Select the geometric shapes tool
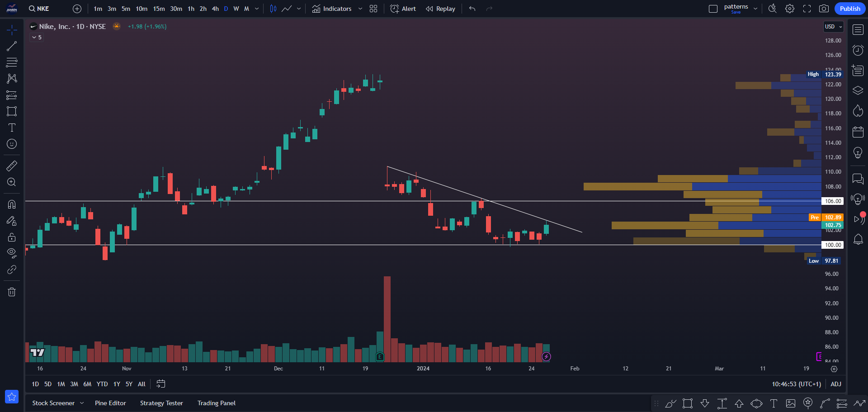 [x=12, y=111]
